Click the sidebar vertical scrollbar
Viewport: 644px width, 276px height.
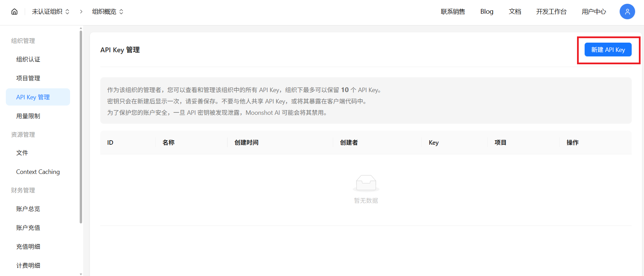tap(81, 127)
